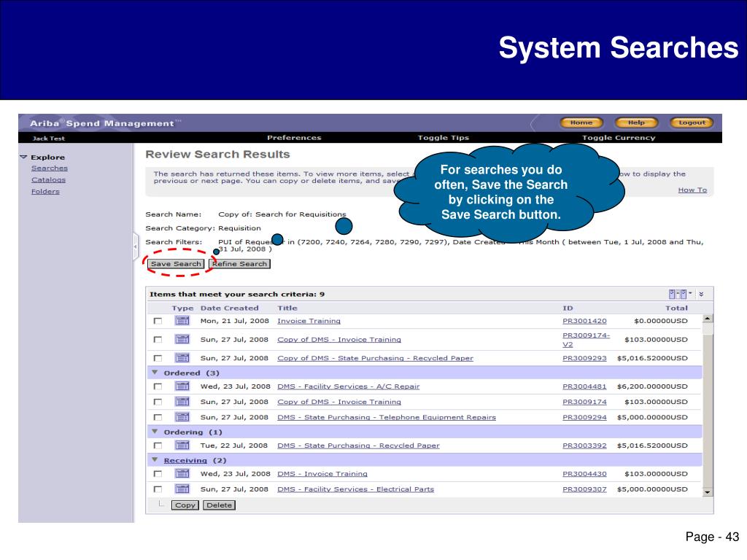Click the requisition icon for Electrical Parts row
Screen dimensions: 747x560
click(x=182, y=489)
